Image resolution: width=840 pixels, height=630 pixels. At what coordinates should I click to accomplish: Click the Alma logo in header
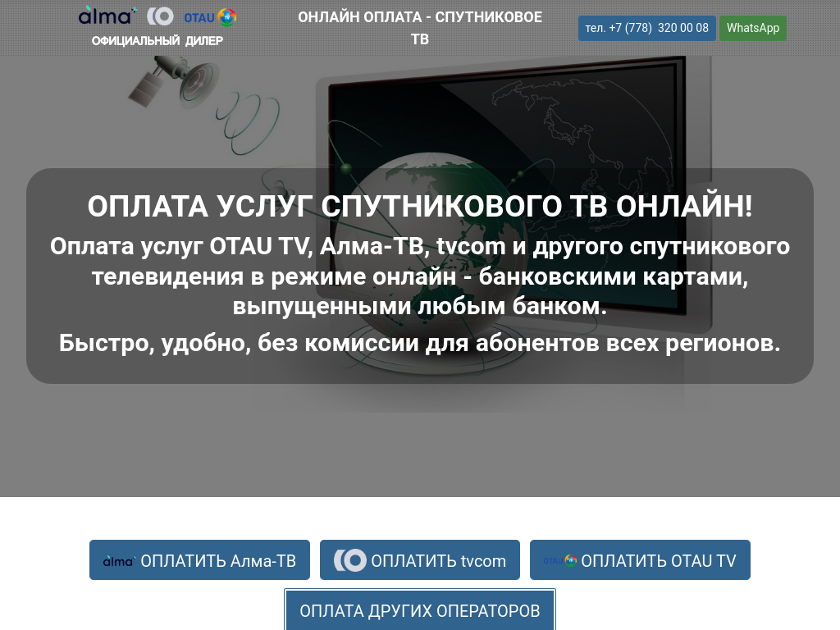(107, 16)
